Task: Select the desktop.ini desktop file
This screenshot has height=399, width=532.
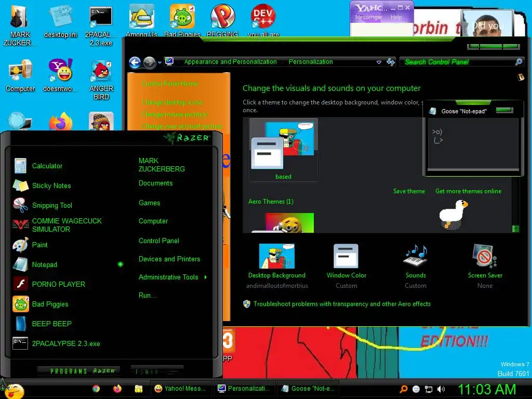Action: pyautogui.click(x=60, y=21)
